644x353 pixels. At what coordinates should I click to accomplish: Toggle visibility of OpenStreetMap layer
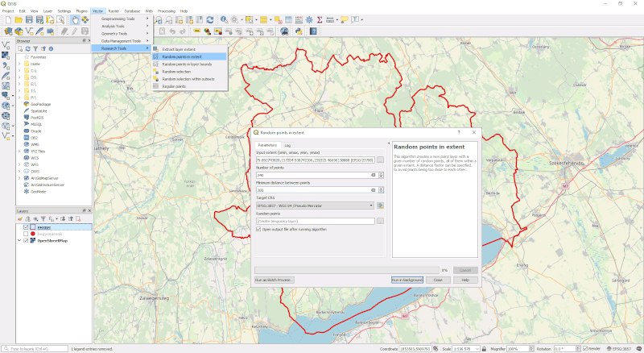click(26, 241)
